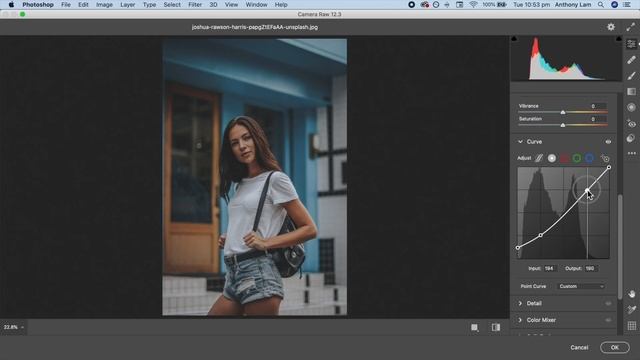Select the Edit sliders panel icon
The width and height of the screenshot is (640, 360).
(631, 44)
